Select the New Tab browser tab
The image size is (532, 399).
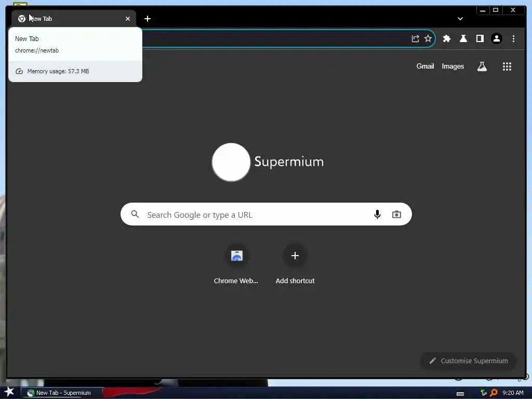click(x=74, y=19)
